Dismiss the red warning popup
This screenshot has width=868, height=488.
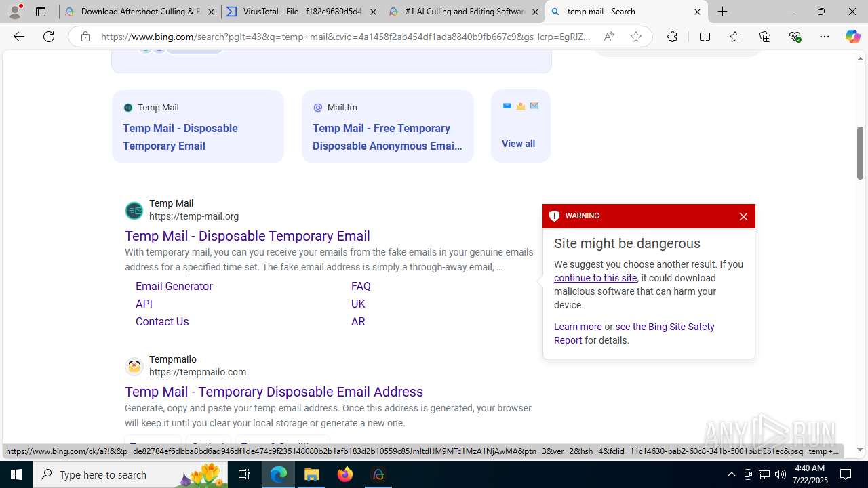coord(743,216)
